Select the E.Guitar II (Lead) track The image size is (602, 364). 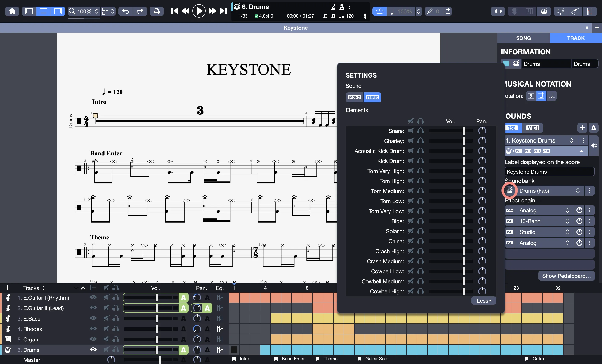(43, 308)
